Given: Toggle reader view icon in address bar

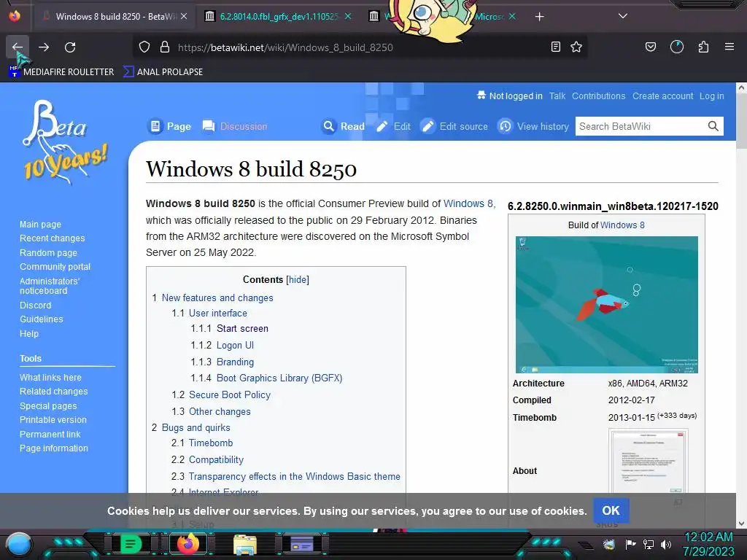Looking at the screenshot, I should click(555, 47).
